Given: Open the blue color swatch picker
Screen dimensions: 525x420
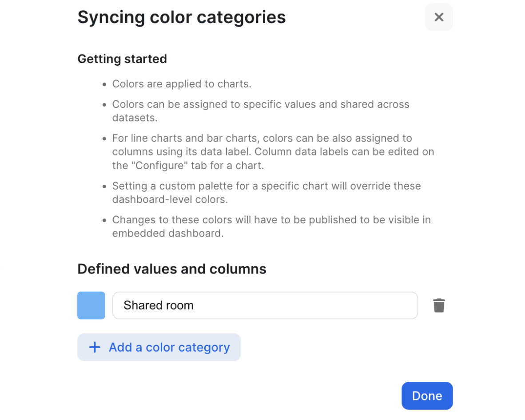Looking at the screenshot, I should (x=91, y=305).
